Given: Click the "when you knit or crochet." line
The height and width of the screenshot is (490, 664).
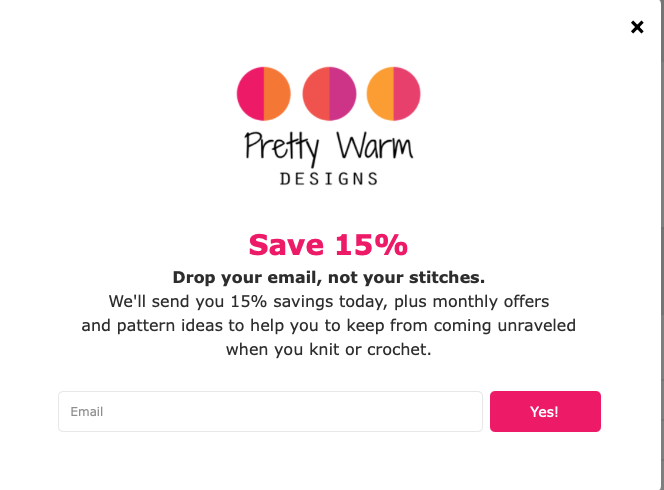Looking at the screenshot, I should pyautogui.click(x=329, y=350).
